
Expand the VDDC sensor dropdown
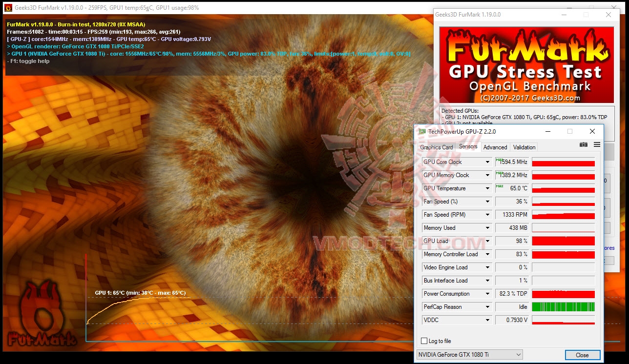[487, 320]
